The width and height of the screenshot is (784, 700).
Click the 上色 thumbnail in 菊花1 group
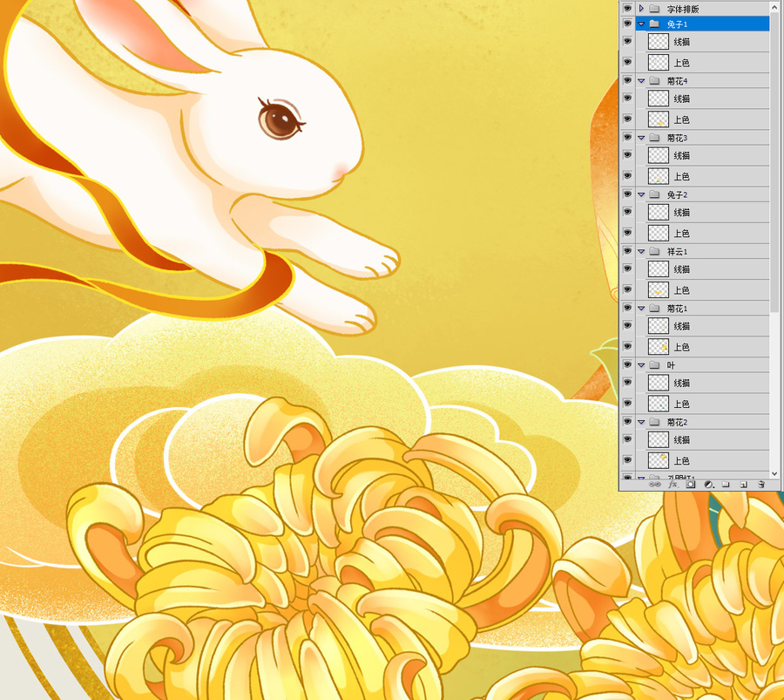(658, 347)
